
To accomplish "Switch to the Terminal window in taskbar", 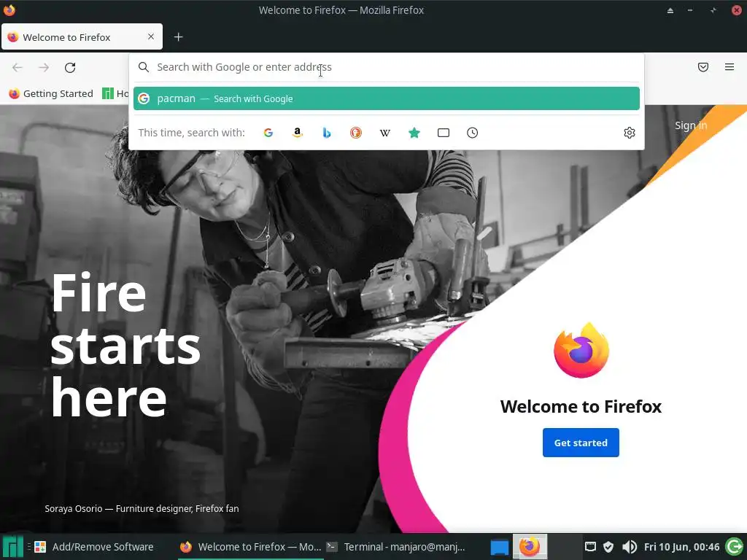I will (395, 547).
